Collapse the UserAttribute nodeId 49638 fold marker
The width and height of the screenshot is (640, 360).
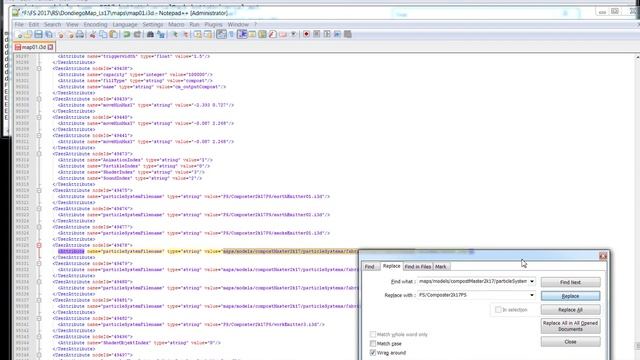[x=39, y=69]
